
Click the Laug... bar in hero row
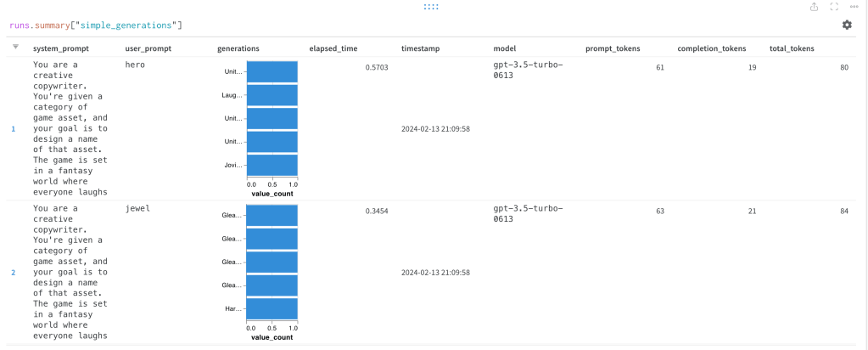272,95
